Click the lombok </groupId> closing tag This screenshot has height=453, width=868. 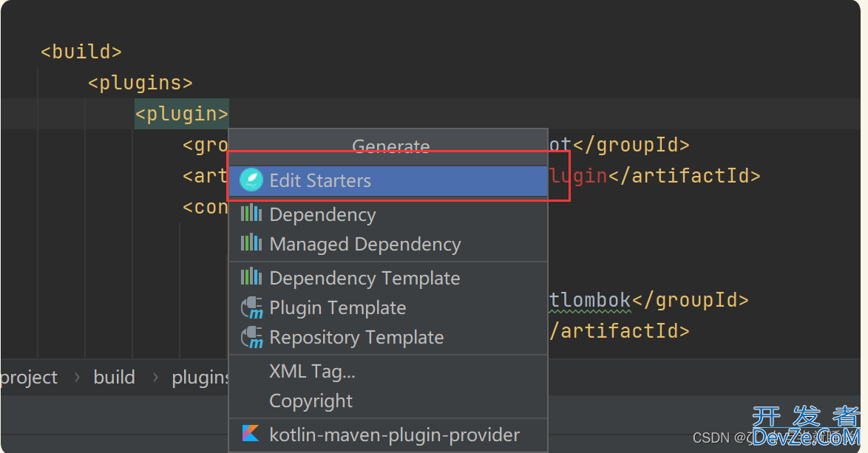click(690, 300)
